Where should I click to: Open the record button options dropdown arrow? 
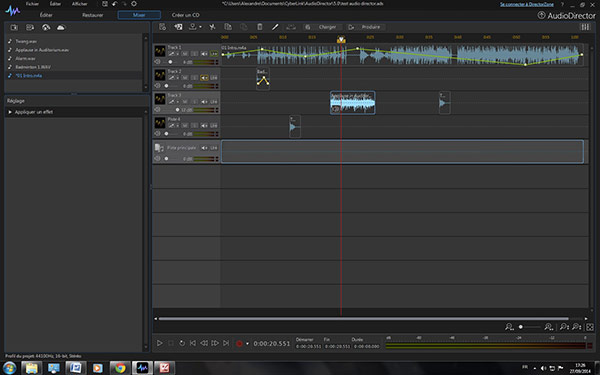click(x=247, y=344)
